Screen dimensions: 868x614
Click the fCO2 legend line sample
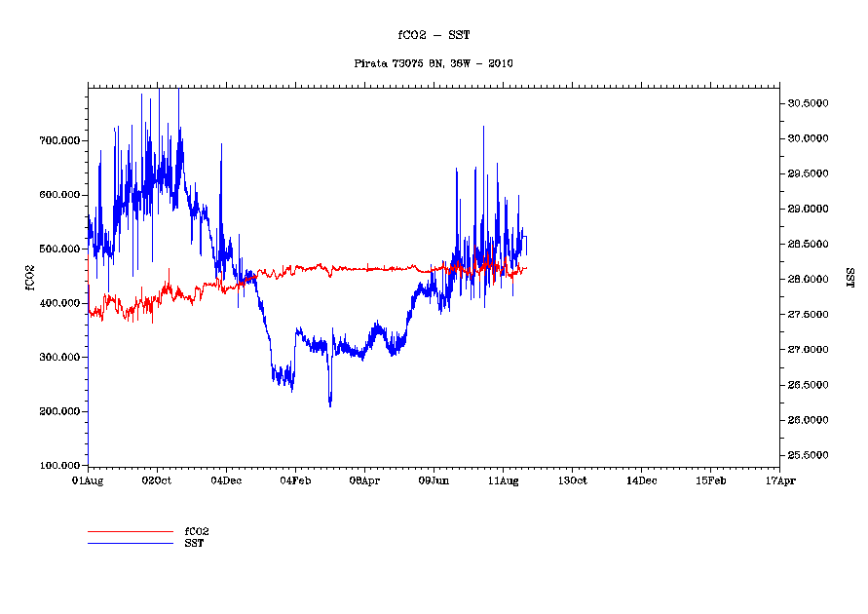[130, 532]
